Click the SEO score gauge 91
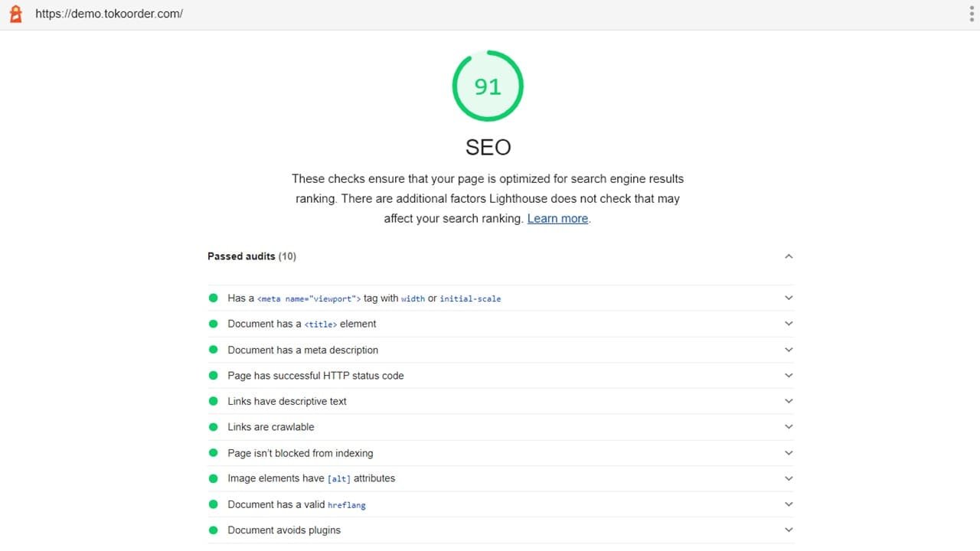980x551 pixels. [x=488, y=86]
